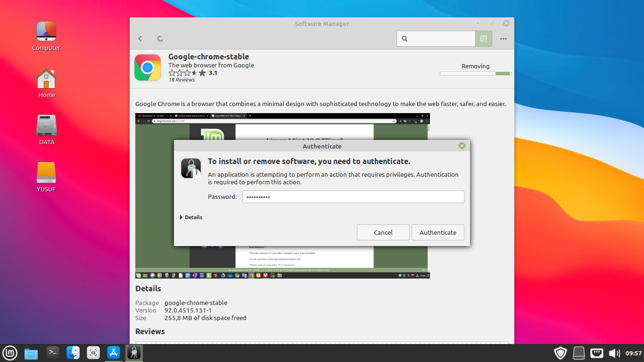Open the YUSUF drive desktop icon
Viewport: 644px width, 362px height.
pyautogui.click(x=46, y=177)
